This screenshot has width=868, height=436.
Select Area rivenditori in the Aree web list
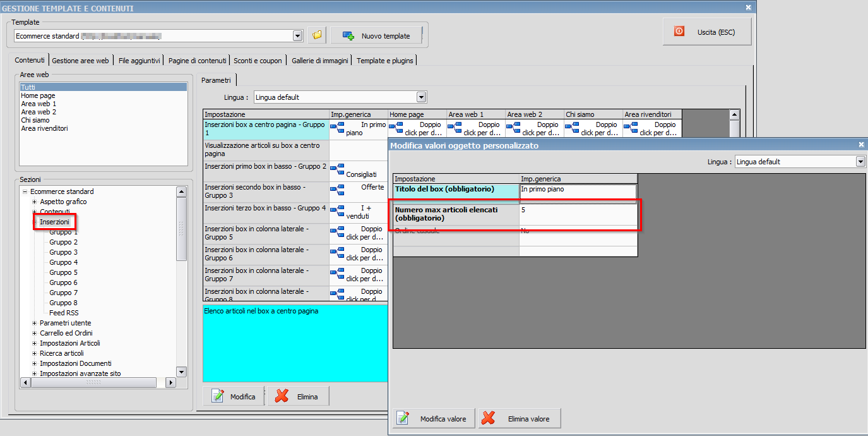pyautogui.click(x=44, y=128)
